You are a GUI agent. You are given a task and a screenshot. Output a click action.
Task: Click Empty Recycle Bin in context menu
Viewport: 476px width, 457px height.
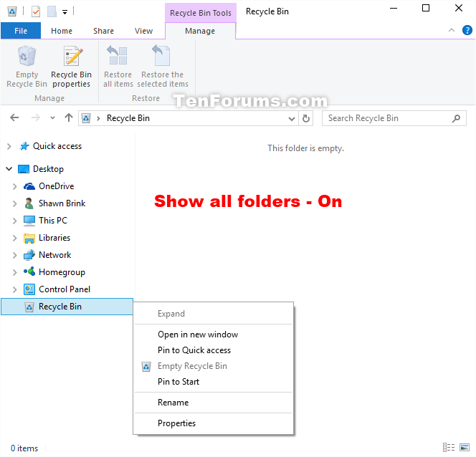[214, 366]
